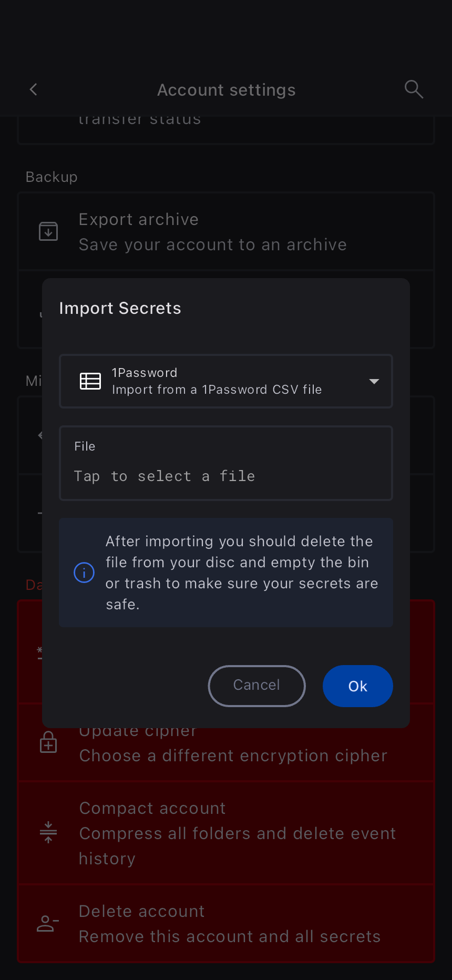This screenshot has height=980, width=452.
Task: Open the 1Password format selector
Action: 226,381
